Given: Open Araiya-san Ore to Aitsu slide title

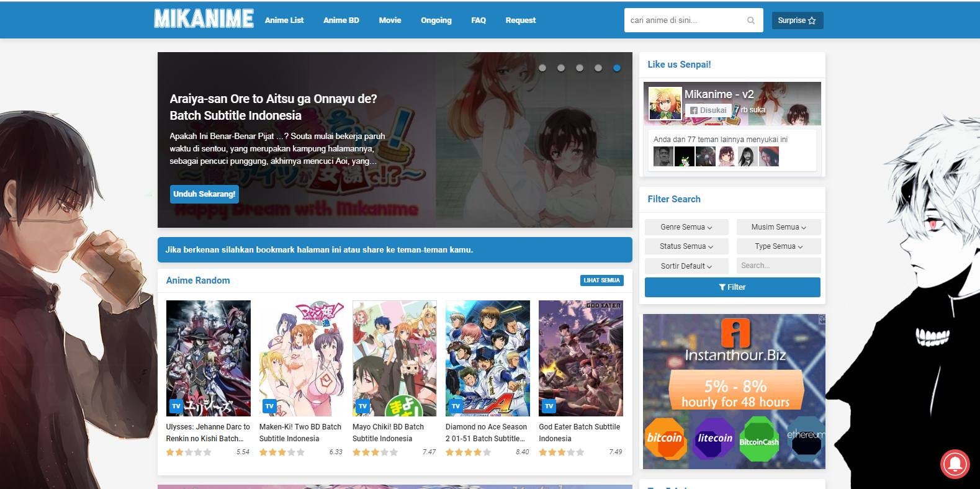Looking at the screenshot, I should pos(273,107).
